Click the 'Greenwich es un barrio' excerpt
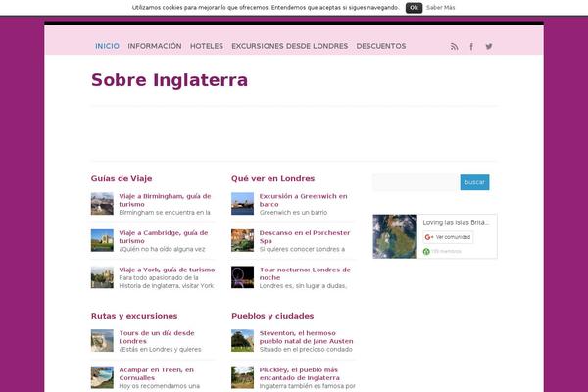Image resolution: width=588 pixels, height=392 pixels. pyautogui.click(x=293, y=213)
